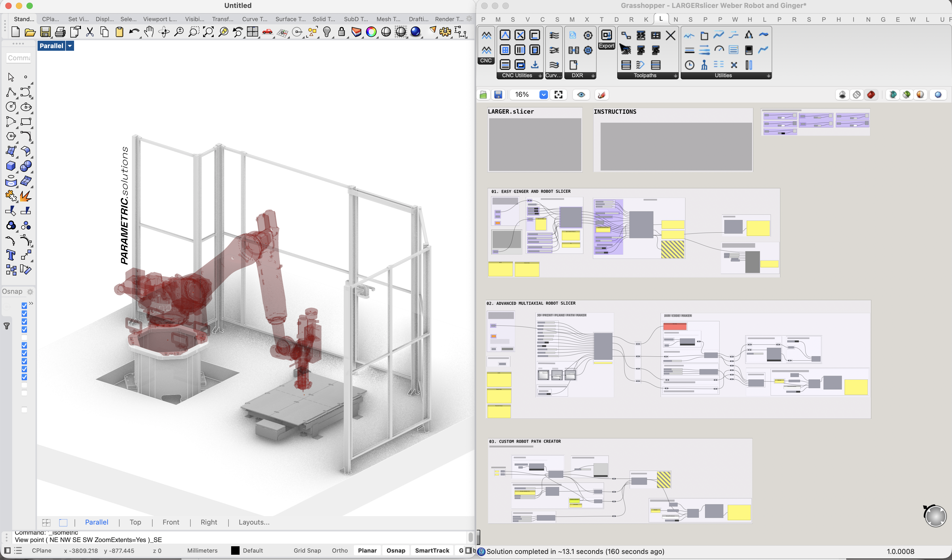The height and width of the screenshot is (560, 952).
Task: Toggle Ortho mode in status bar
Action: coord(340,550)
